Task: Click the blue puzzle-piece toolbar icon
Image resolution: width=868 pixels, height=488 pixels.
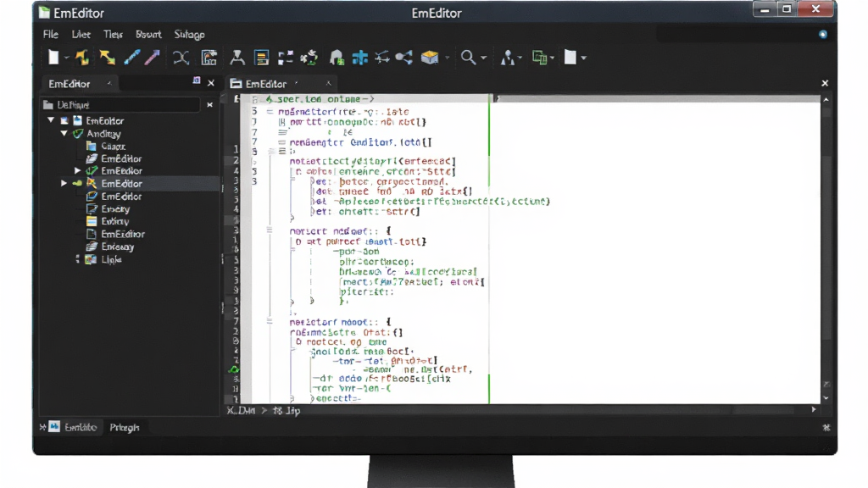Action: click(x=360, y=58)
